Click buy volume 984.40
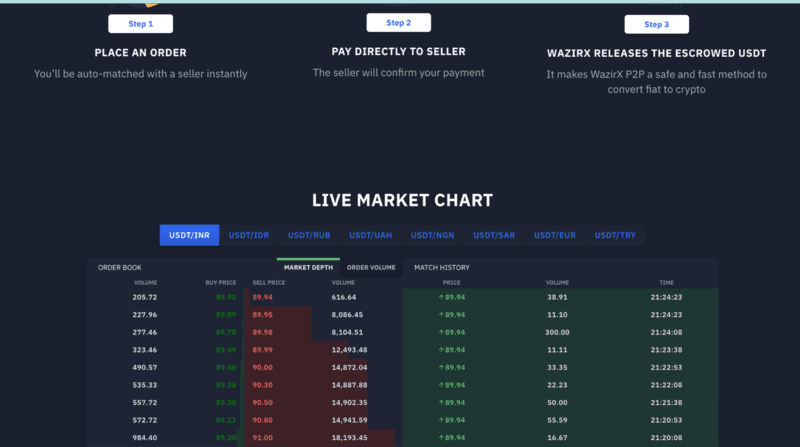 click(145, 438)
